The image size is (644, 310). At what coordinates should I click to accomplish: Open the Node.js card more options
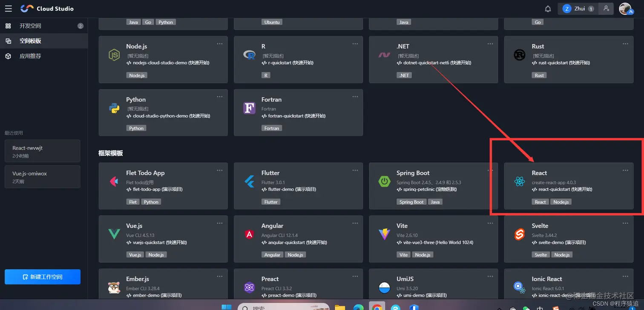[220, 44]
